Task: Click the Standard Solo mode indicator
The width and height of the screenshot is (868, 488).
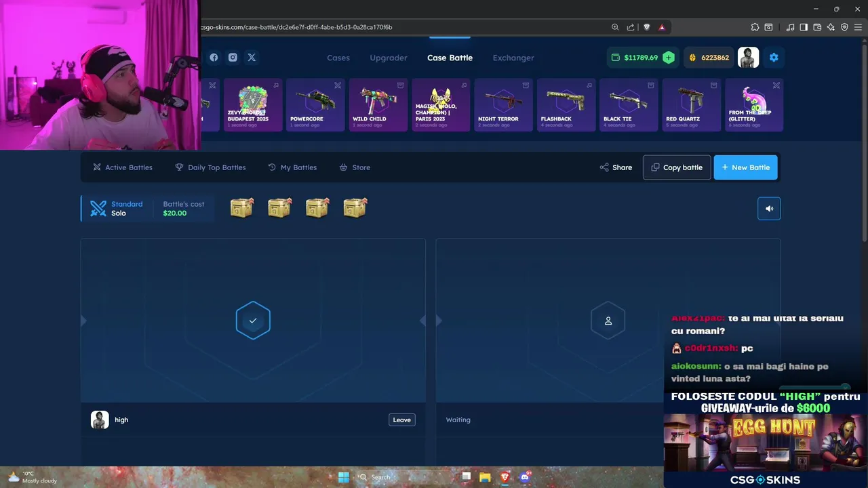Action: pos(116,208)
